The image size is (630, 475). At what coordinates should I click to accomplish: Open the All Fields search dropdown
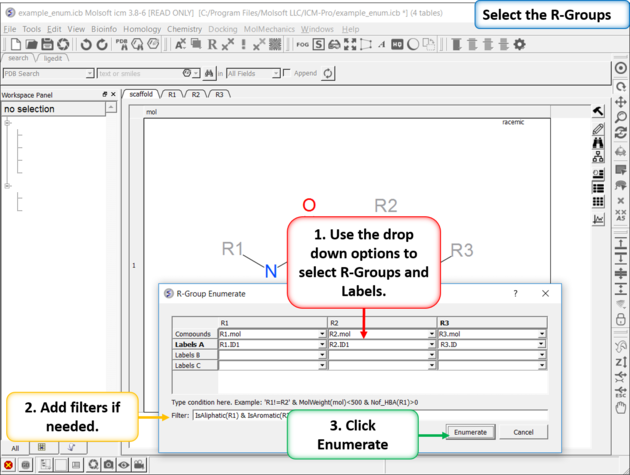point(276,73)
